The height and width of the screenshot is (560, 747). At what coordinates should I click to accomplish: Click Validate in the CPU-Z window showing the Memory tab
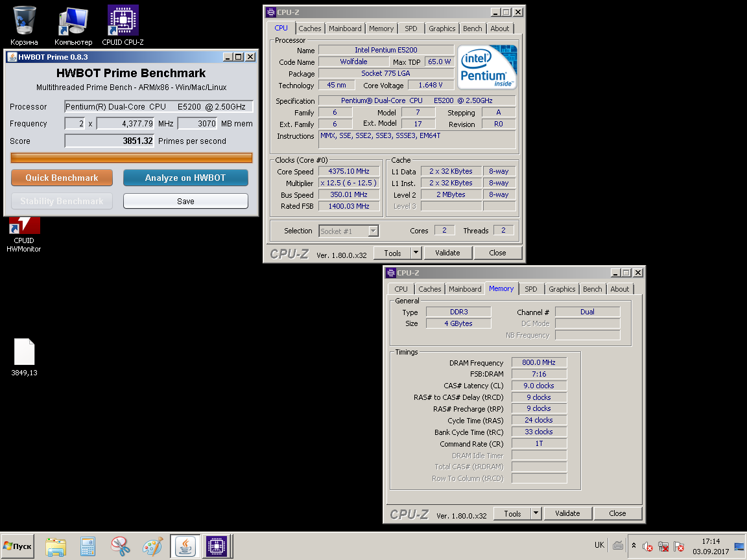(x=567, y=513)
